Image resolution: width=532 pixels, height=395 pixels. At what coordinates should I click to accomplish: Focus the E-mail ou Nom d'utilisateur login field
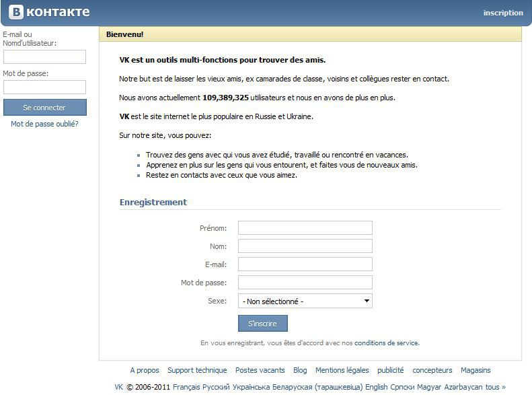[44, 57]
